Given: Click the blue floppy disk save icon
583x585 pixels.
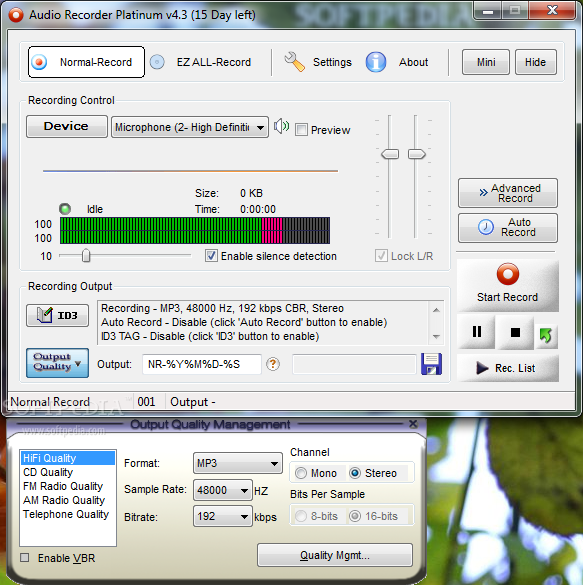Looking at the screenshot, I should [431, 364].
